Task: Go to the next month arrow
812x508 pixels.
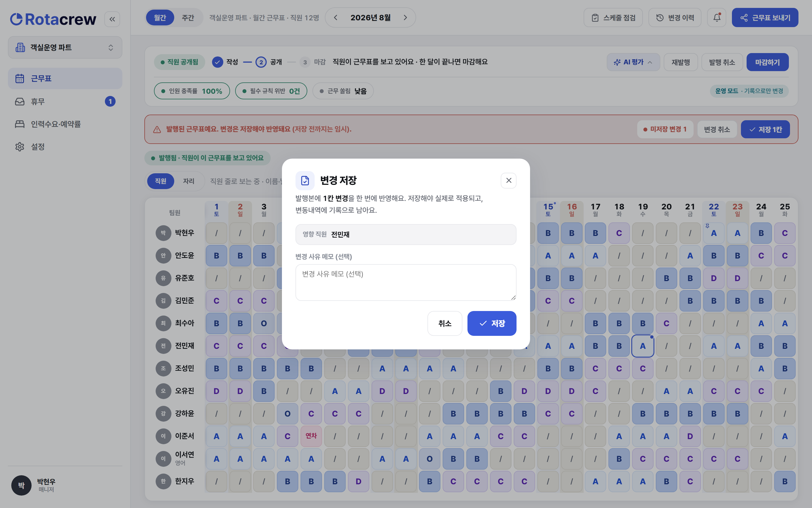Action: 405,17
